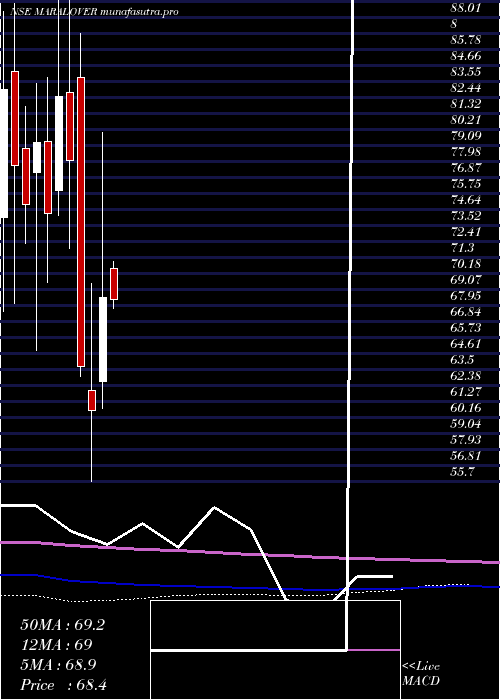Click the white candle rising from 62.38
500x700 pixels.
point(103,339)
